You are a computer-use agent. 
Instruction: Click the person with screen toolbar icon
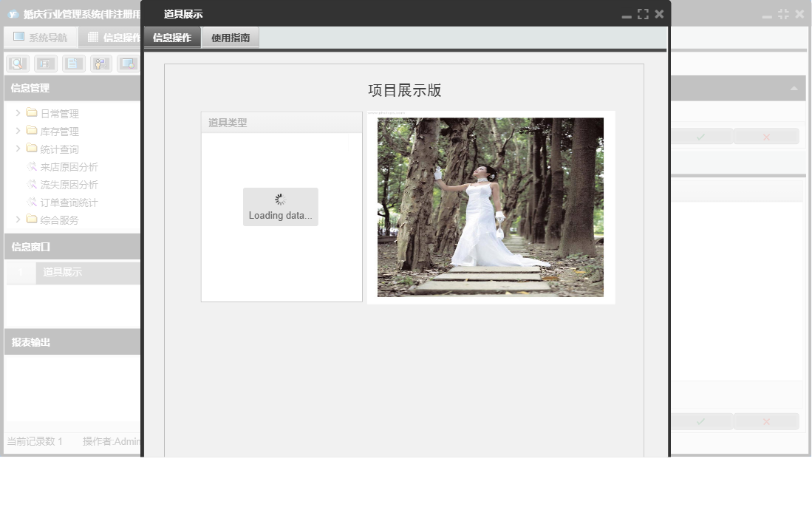[x=101, y=64]
